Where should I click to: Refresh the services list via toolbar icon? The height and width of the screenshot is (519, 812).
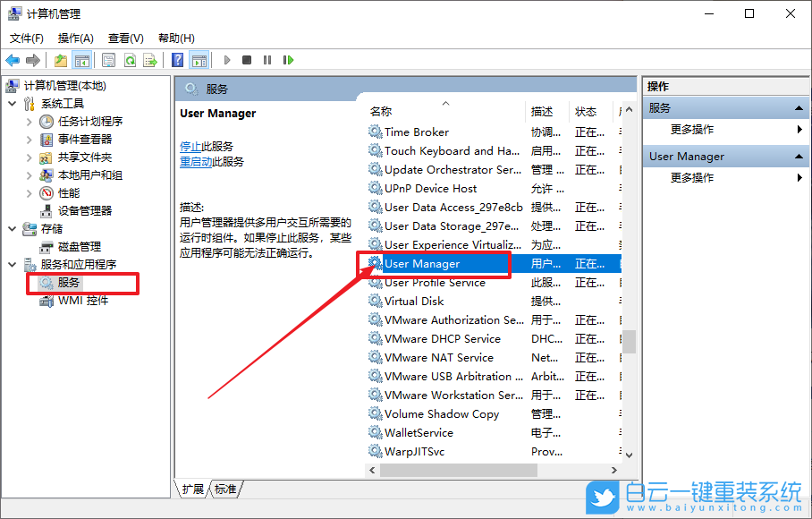tap(131, 60)
